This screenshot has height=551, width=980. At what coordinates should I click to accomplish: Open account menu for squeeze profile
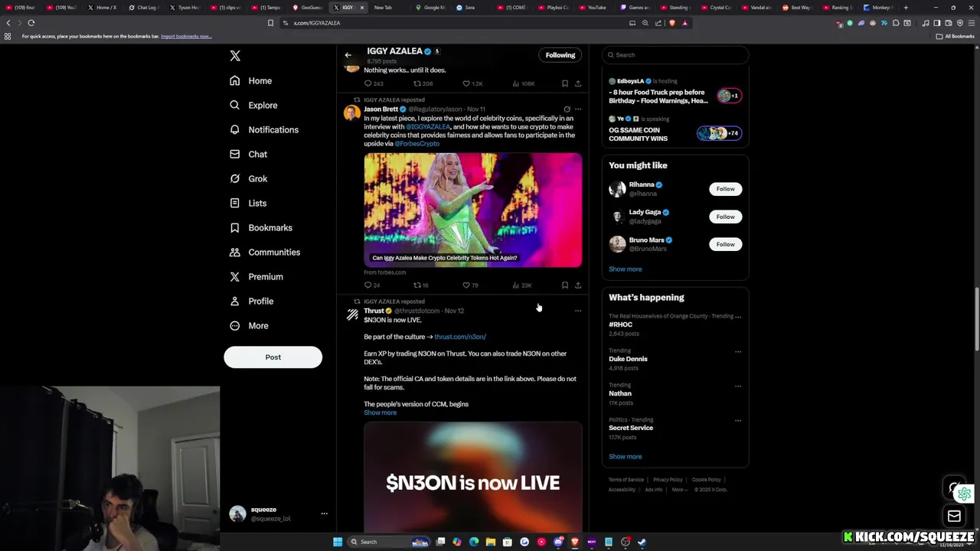click(325, 514)
